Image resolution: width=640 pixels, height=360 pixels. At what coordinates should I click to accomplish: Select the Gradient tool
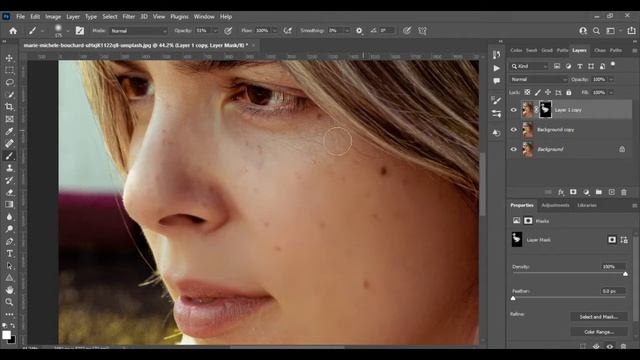[9, 204]
